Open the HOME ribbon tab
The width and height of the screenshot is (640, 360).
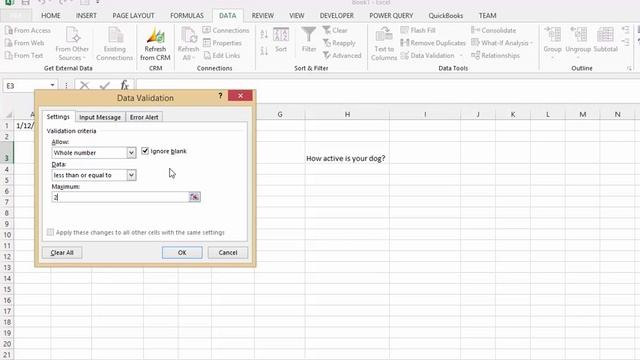(51, 16)
